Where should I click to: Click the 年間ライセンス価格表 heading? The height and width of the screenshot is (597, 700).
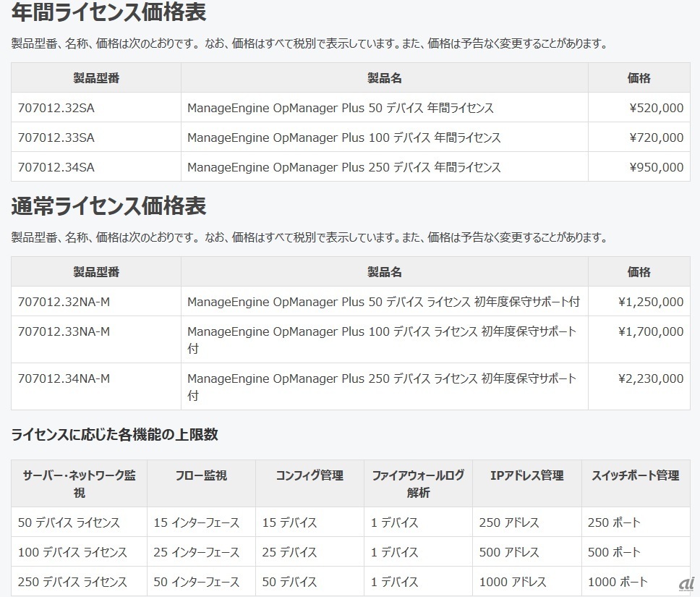coord(108,12)
